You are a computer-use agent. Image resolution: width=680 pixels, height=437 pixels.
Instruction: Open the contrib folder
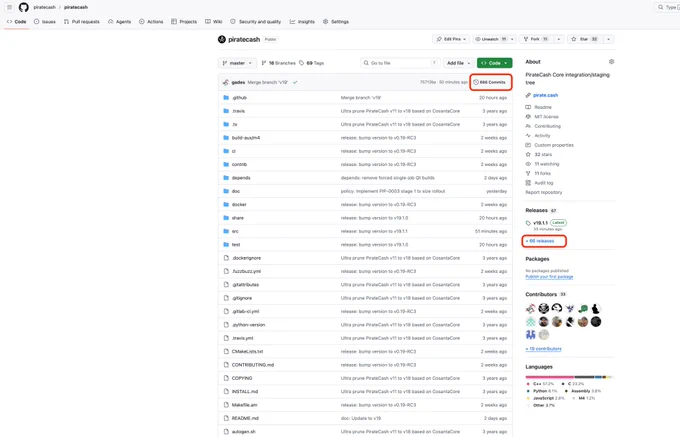pos(239,164)
